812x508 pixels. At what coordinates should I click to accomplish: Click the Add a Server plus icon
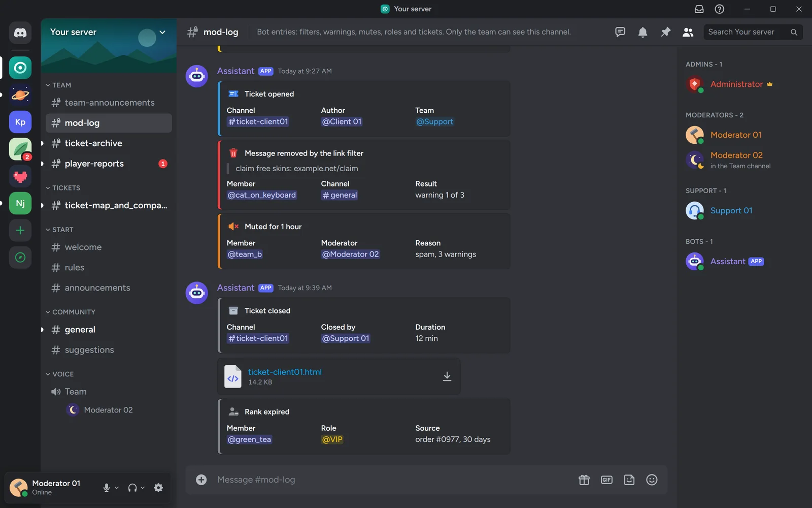(20, 230)
